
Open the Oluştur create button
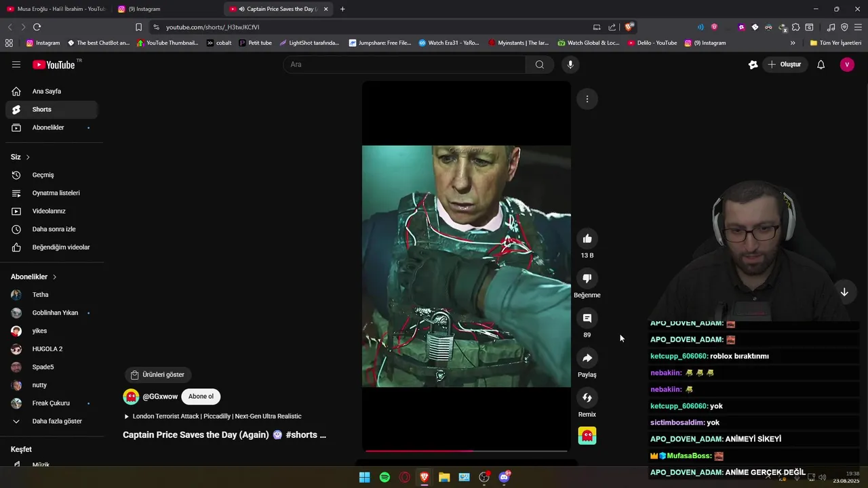785,64
